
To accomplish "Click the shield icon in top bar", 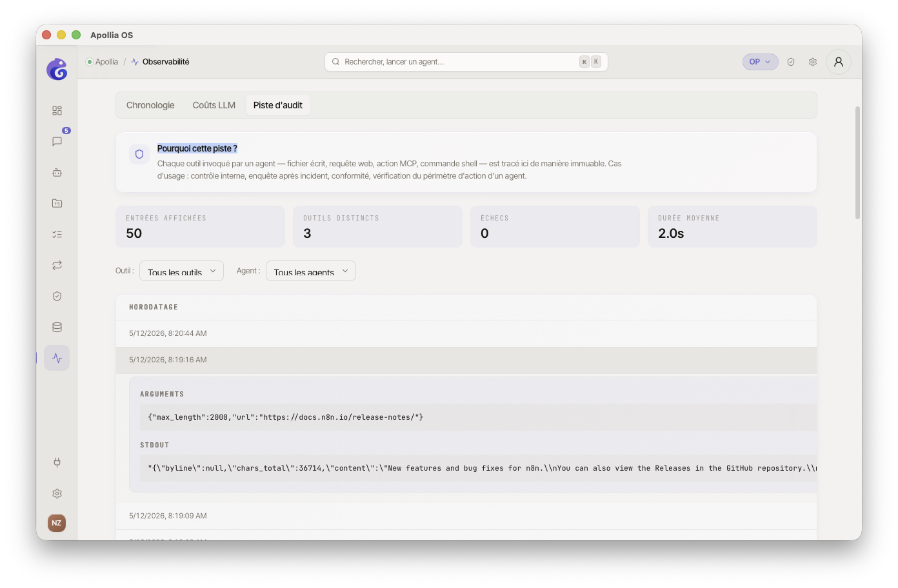I will tap(791, 62).
